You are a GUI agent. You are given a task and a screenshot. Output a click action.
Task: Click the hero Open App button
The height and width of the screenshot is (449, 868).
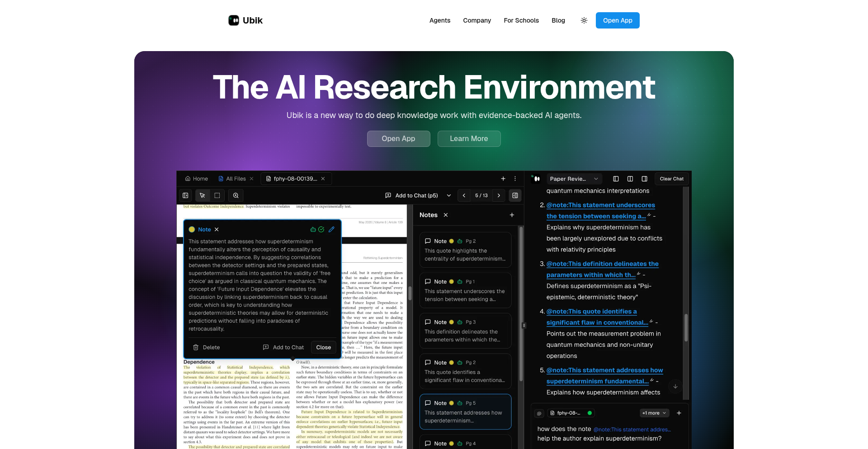(398, 139)
